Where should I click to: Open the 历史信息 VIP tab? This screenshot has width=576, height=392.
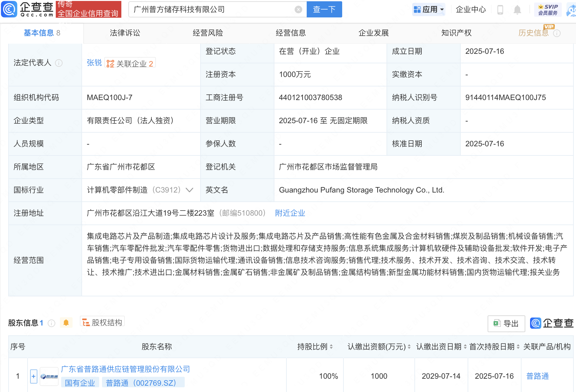534,33
